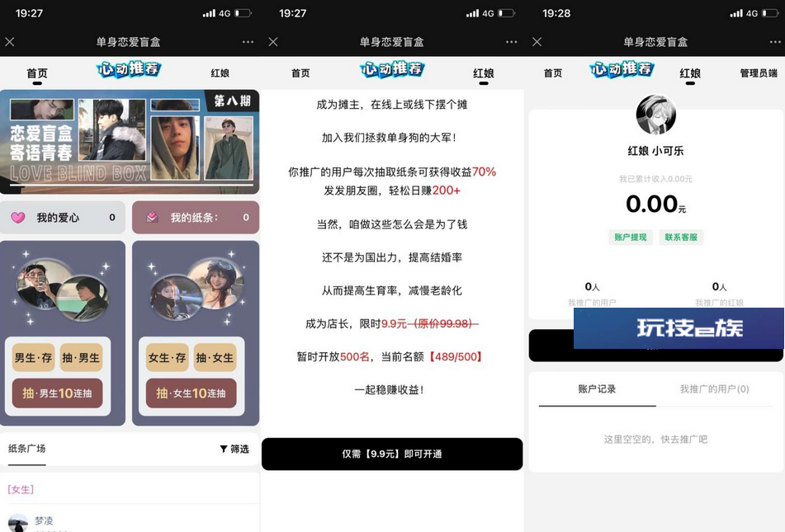
Task: Open the 管理员端 tab
Action: 759,73
